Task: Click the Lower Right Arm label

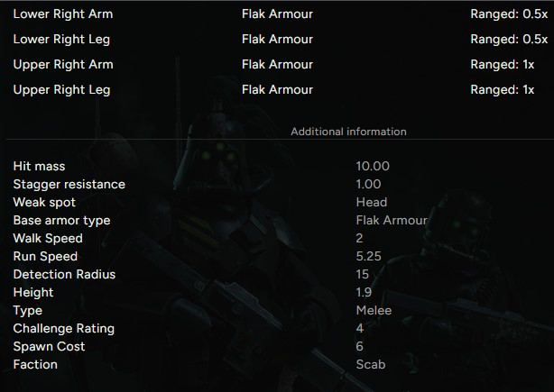Action: (63, 14)
